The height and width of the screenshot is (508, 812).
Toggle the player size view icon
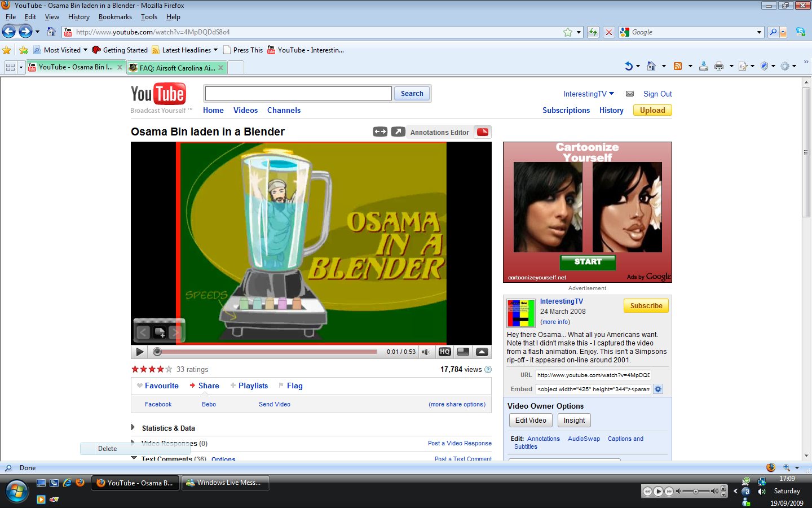point(463,352)
